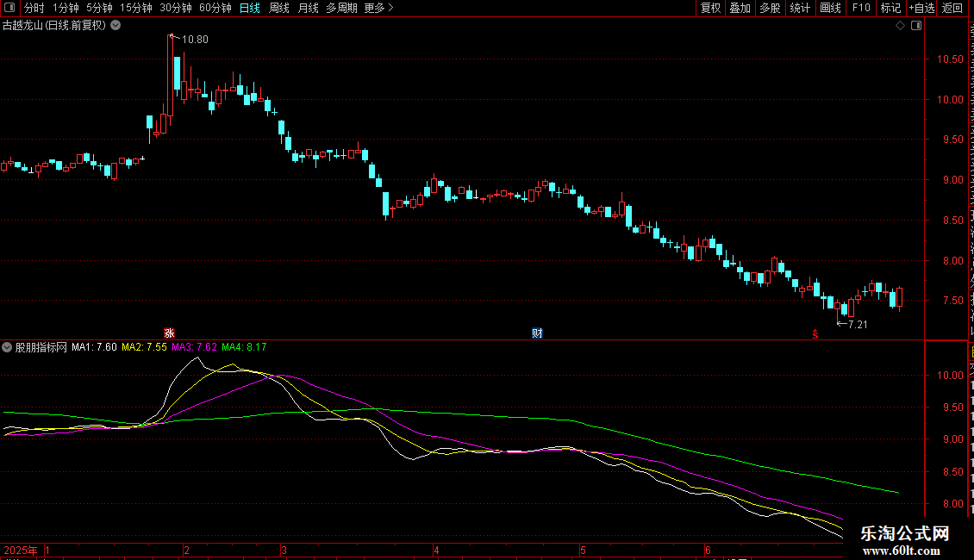Select the 15分钟 period
This screenshot has height=560, width=974.
[x=136, y=8]
